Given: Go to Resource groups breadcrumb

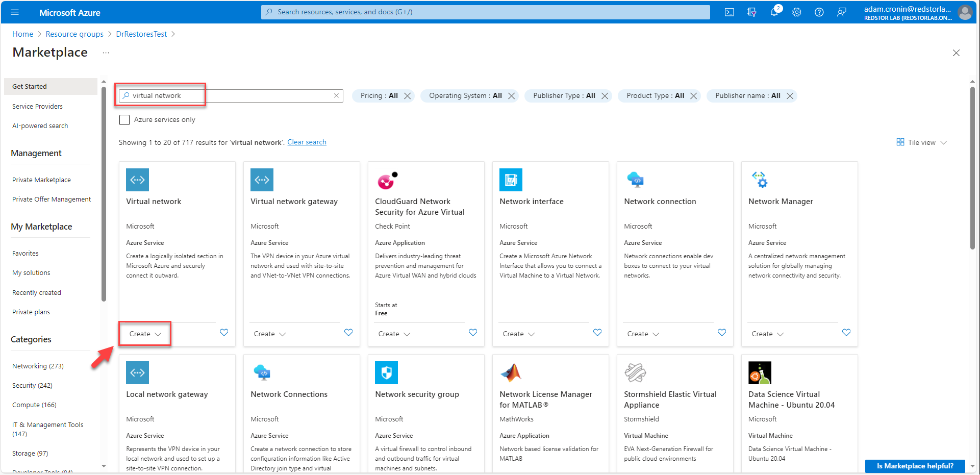Looking at the screenshot, I should click(x=74, y=34).
